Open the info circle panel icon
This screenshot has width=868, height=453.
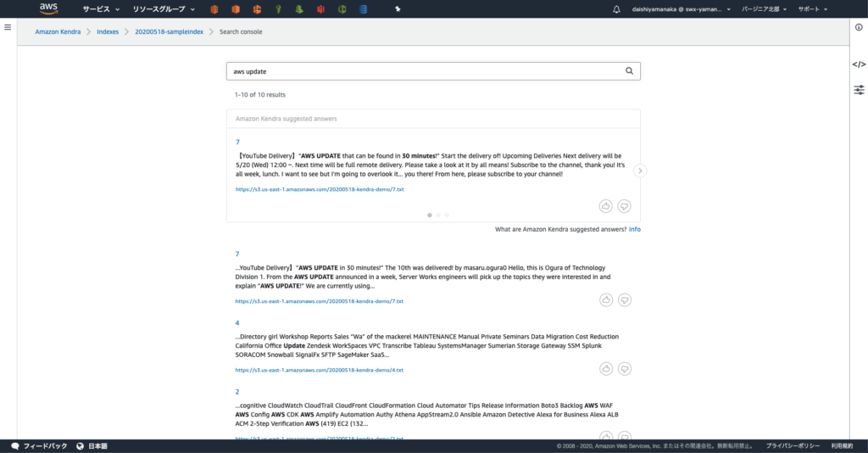click(x=859, y=27)
